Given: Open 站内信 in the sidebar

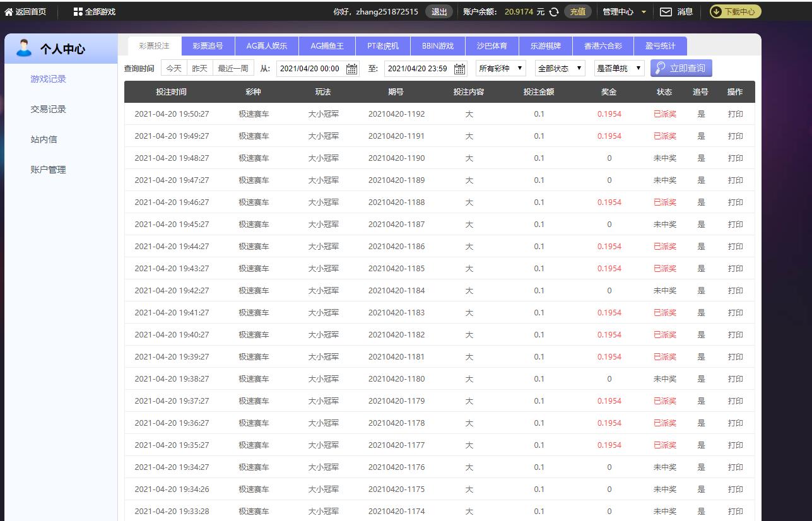Looking at the screenshot, I should click(x=44, y=139).
